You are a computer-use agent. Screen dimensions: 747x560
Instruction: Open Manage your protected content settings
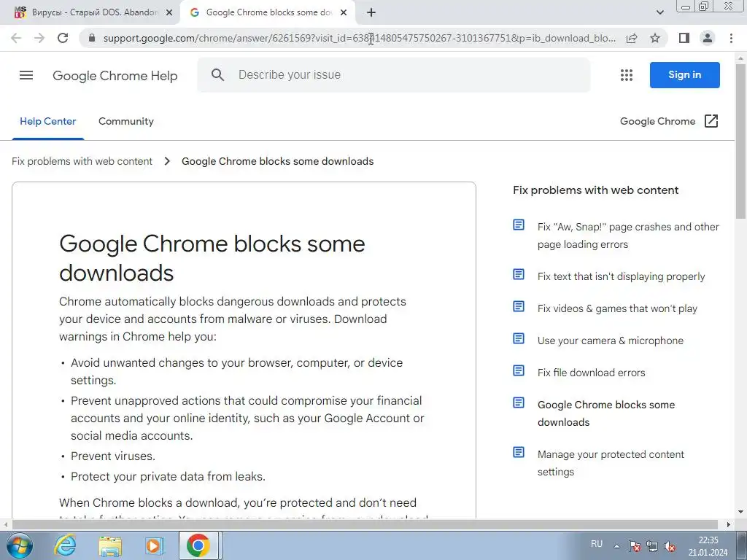[x=611, y=463]
